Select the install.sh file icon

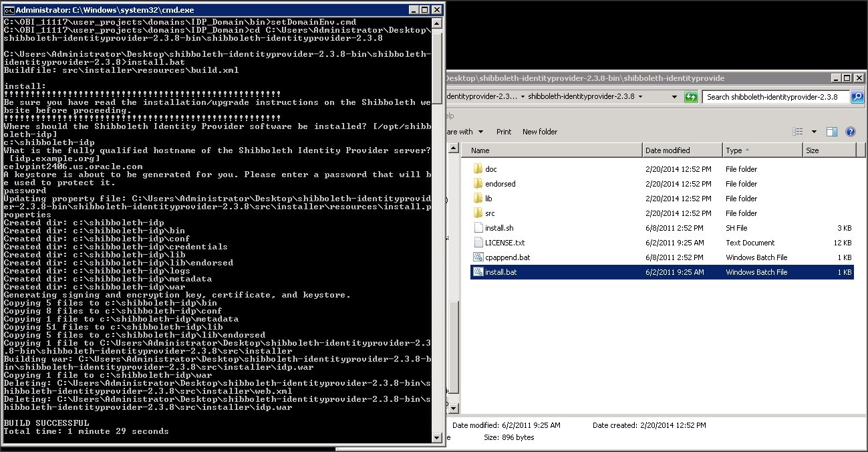point(478,228)
